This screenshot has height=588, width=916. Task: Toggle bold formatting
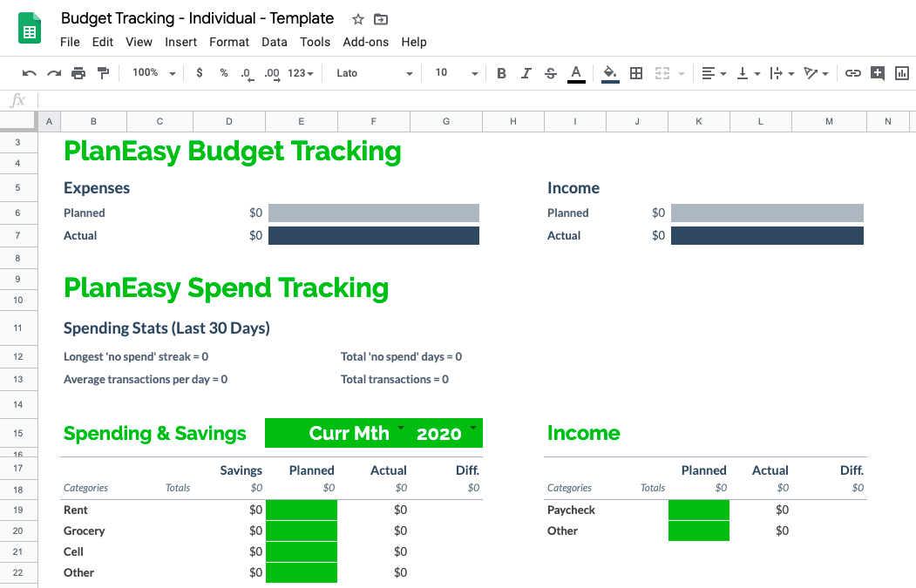coord(501,73)
